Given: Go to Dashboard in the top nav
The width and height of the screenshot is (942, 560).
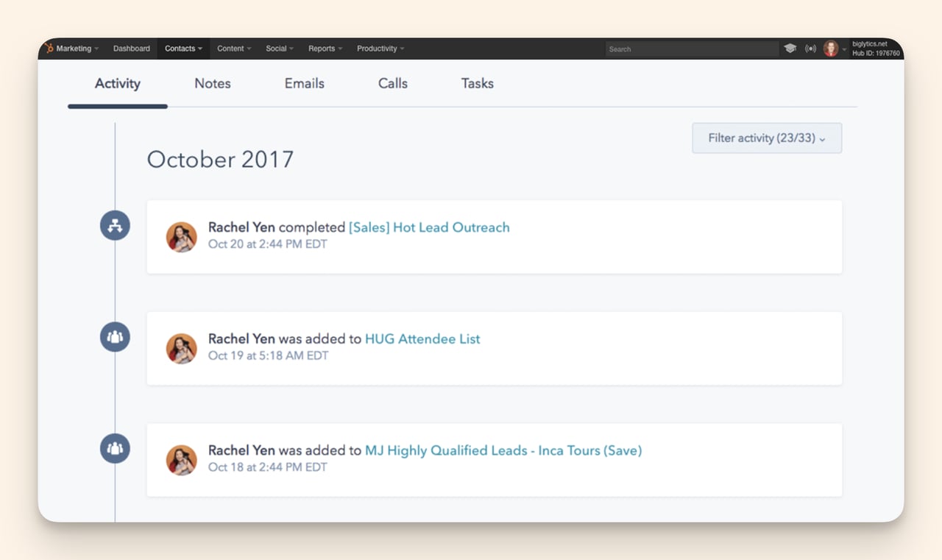Looking at the screenshot, I should pos(132,49).
